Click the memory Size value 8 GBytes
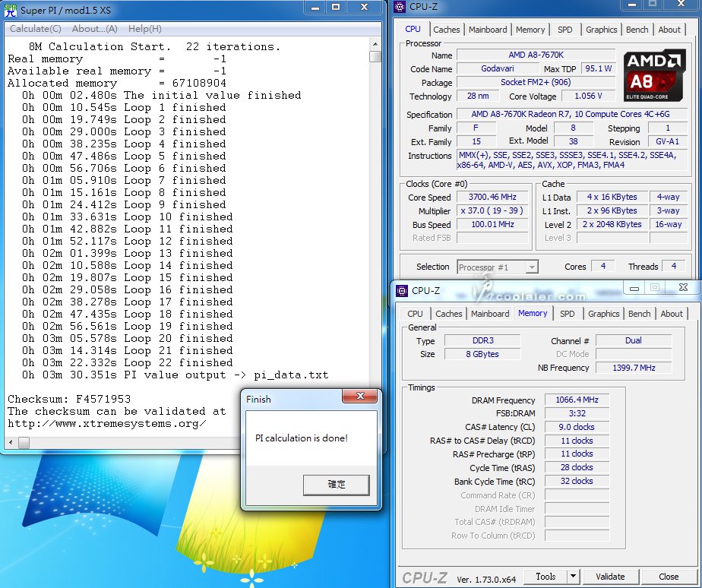This screenshot has width=702, height=588. [x=482, y=354]
